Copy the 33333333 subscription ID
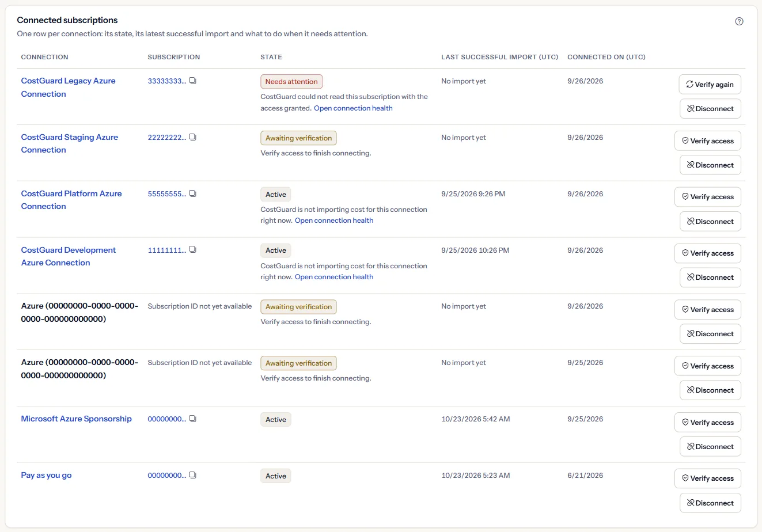 193,81
